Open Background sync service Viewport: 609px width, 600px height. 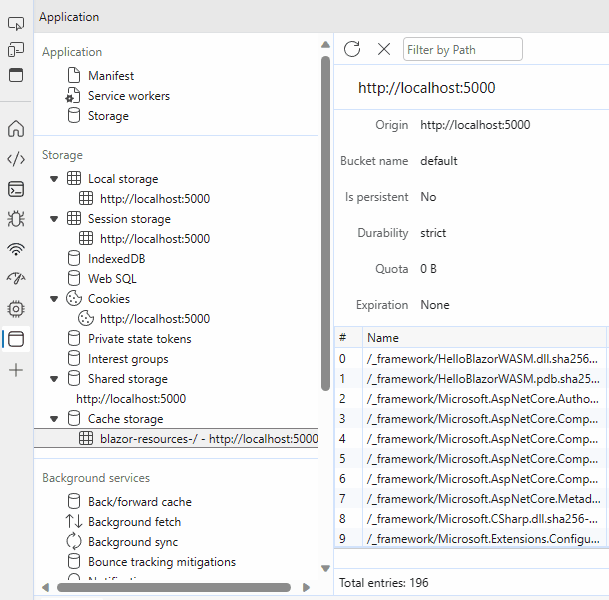click(x=132, y=542)
